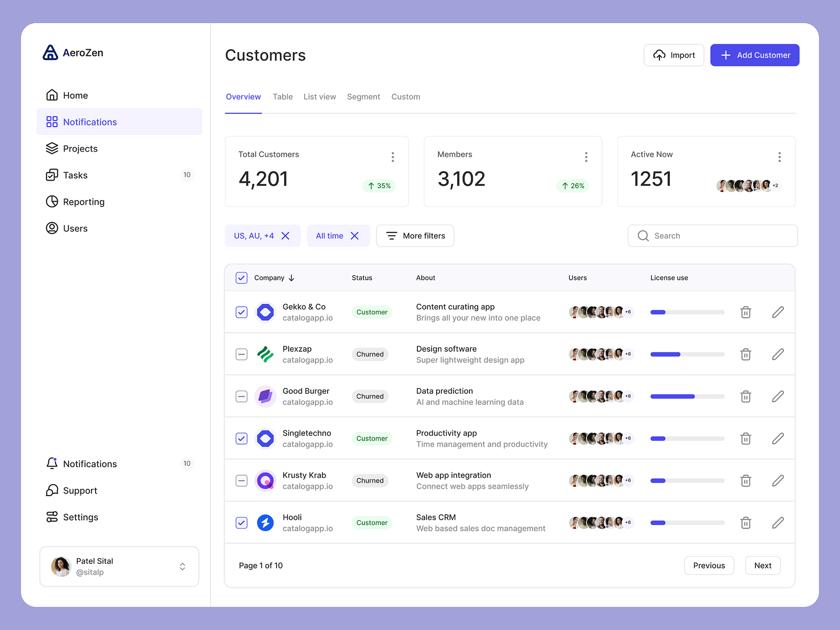
Task: Go to the Next page of customers
Action: pyautogui.click(x=763, y=565)
